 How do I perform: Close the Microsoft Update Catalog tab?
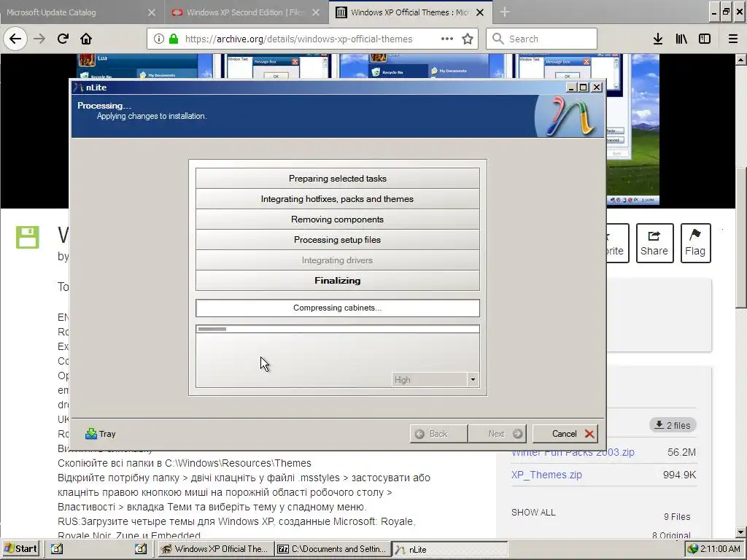pyautogui.click(x=152, y=12)
